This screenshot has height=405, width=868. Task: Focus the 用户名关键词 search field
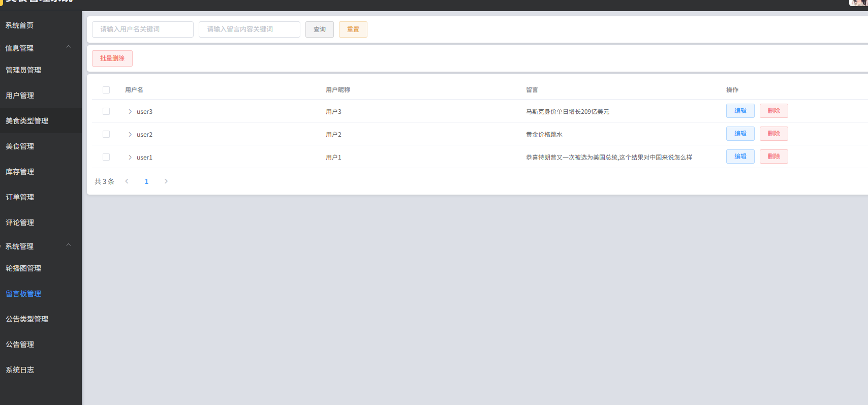tap(143, 29)
